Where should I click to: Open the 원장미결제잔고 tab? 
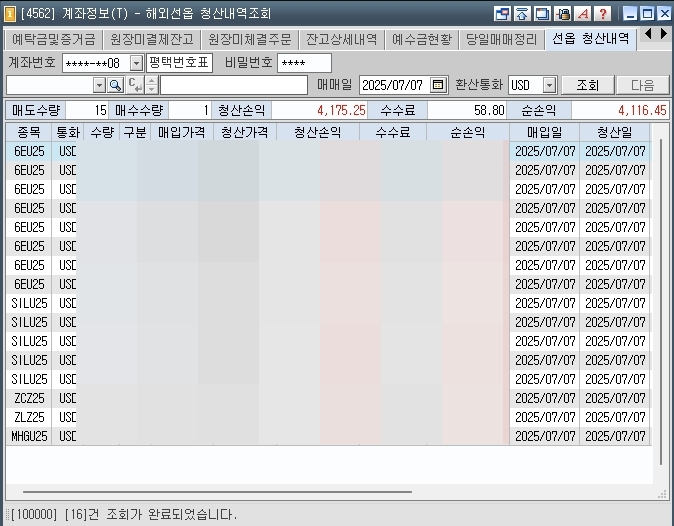(x=152, y=40)
